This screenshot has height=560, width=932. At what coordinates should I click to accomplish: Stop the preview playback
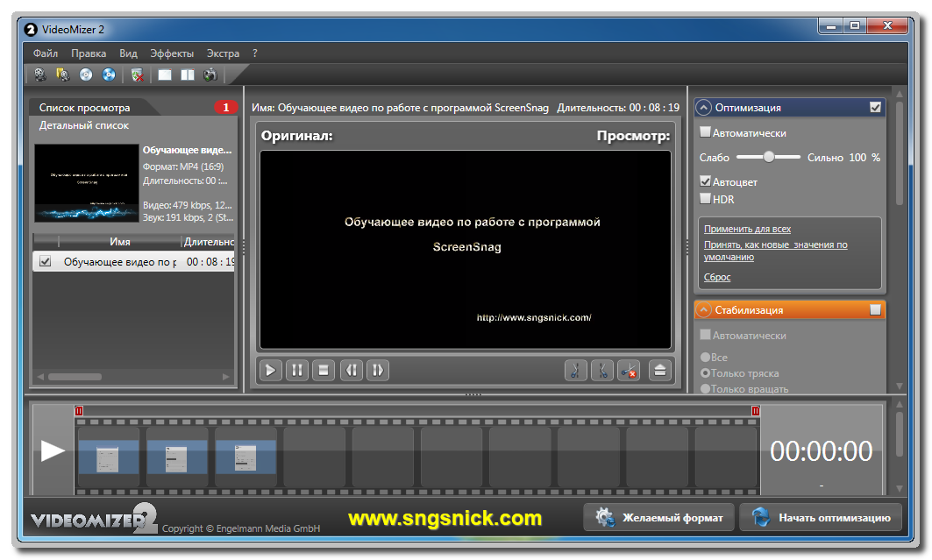point(324,371)
